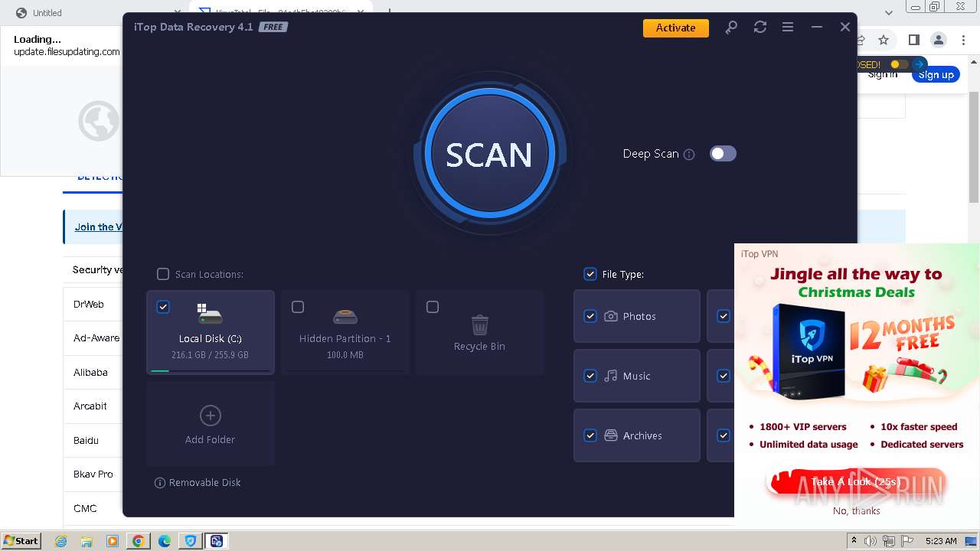Click Take A Look button in VPN ad

[856, 482]
